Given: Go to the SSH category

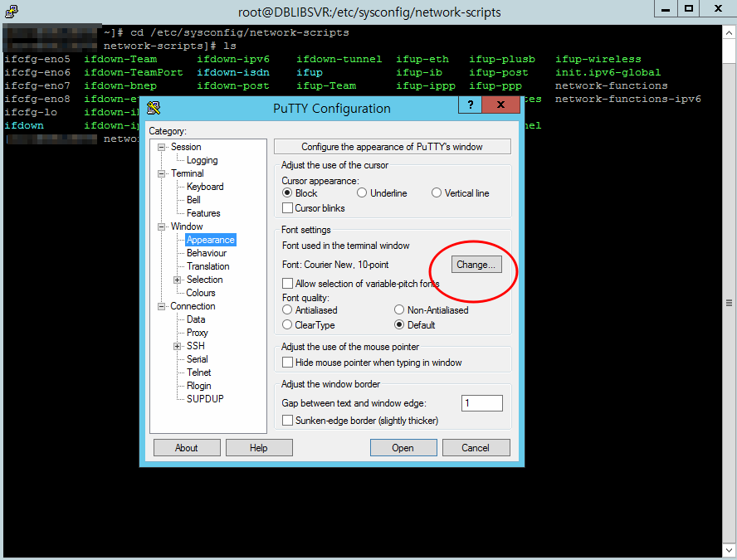Looking at the screenshot, I should pos(196,346).
